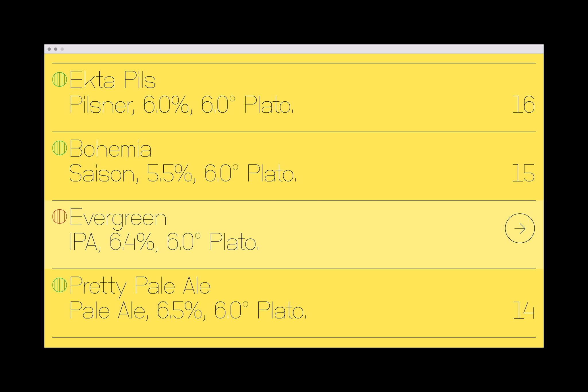Image resolution: width=588 pixels, height=392 pixels.
Task: Open the Ekta Pils beer title
Action: point(112,80)
